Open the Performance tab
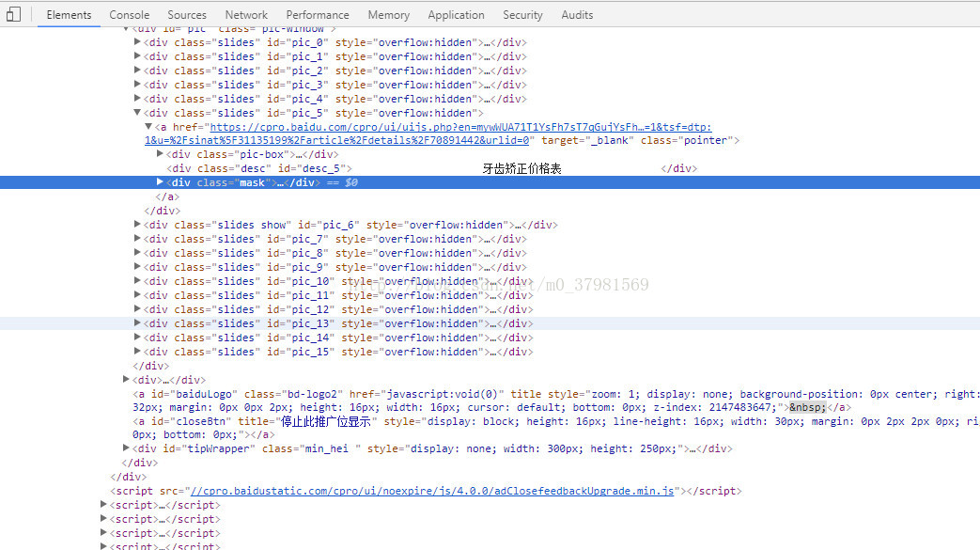 pos(318,14)
